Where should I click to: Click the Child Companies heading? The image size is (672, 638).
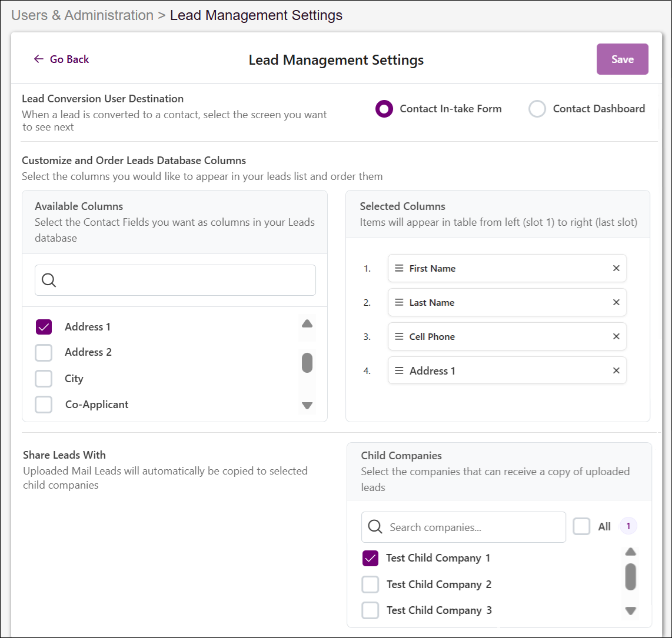401,456
